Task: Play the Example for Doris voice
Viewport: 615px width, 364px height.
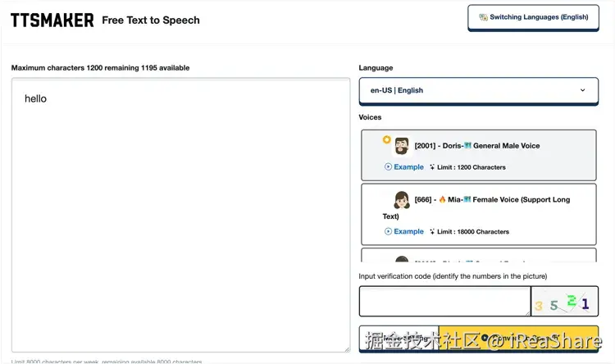Action: pos(404,166)
